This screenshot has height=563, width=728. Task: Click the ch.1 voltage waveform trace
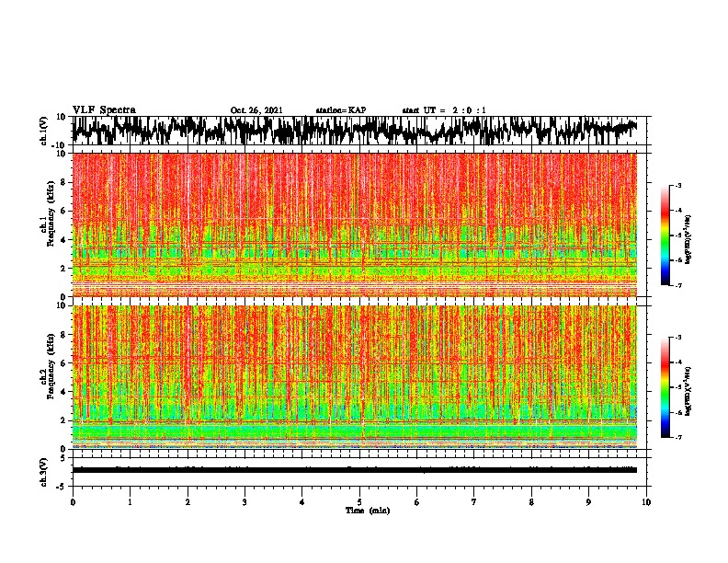(355, 131)
